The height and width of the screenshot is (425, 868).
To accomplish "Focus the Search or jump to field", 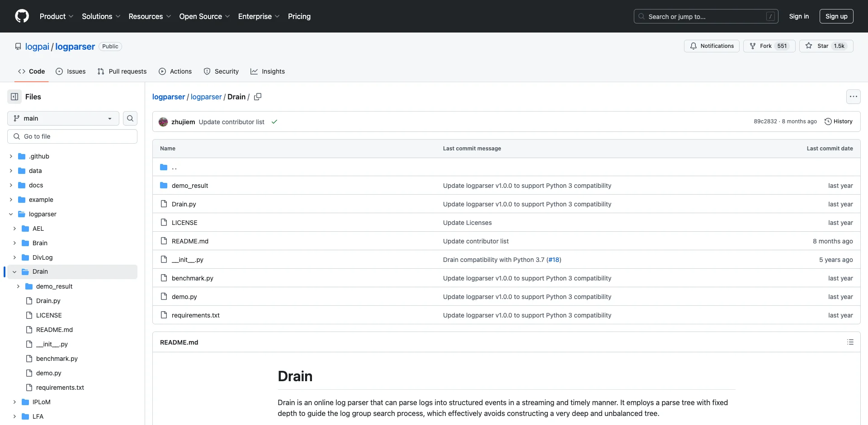I will (706, 16).
